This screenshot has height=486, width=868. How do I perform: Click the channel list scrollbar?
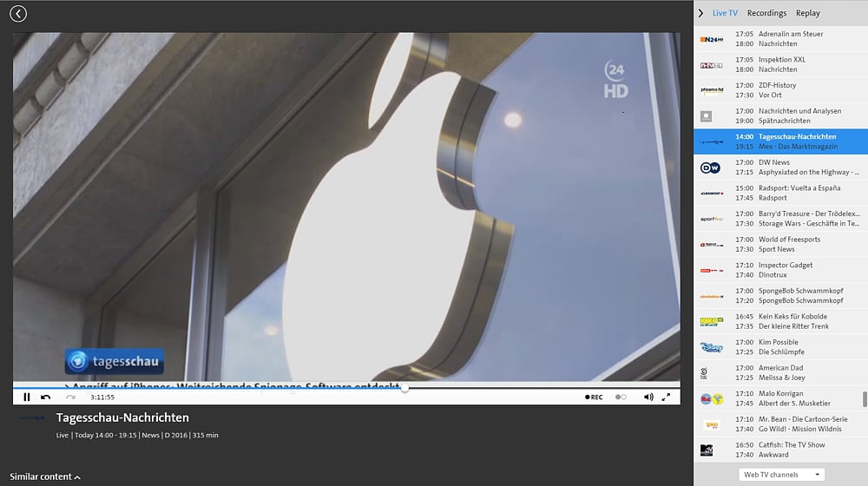[865, 399]
